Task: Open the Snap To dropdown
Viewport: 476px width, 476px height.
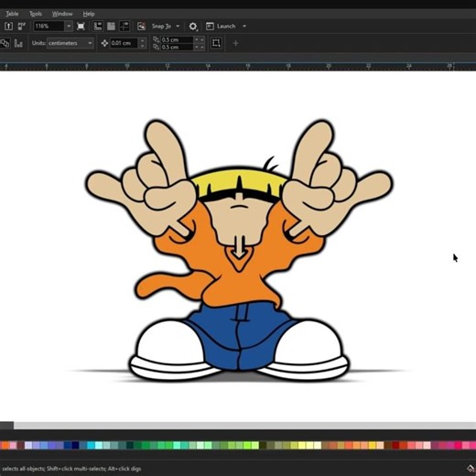Action: coord(166,27)
